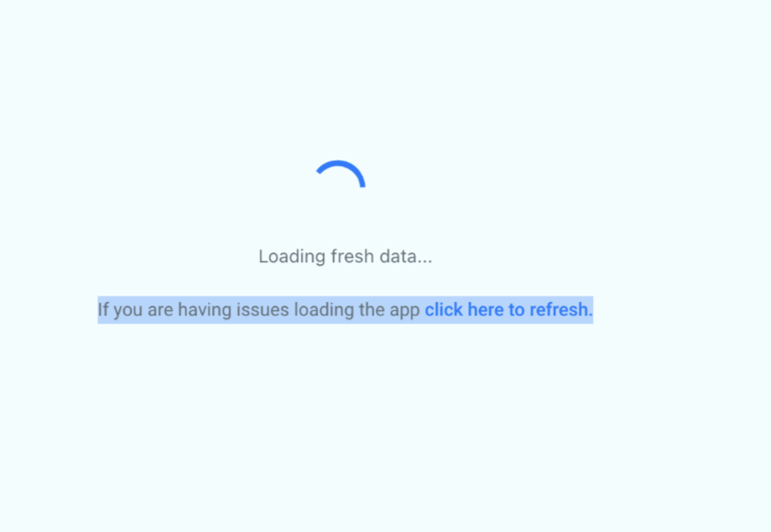771x532 pixels.
Task: Click the word 'having' in the highlighted sentence
Action: tap(205, 311)
